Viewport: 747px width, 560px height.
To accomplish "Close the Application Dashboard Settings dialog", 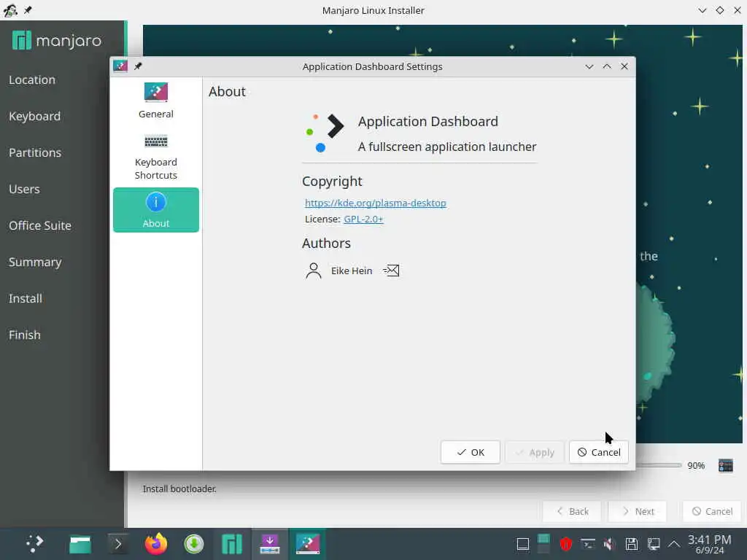I will point(624,66).
